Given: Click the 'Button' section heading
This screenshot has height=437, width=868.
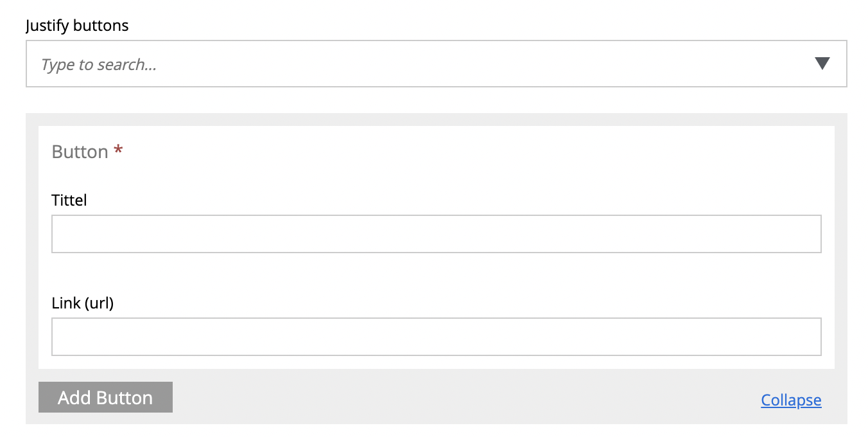Looking at the screenshot, I should pos(80,152).
